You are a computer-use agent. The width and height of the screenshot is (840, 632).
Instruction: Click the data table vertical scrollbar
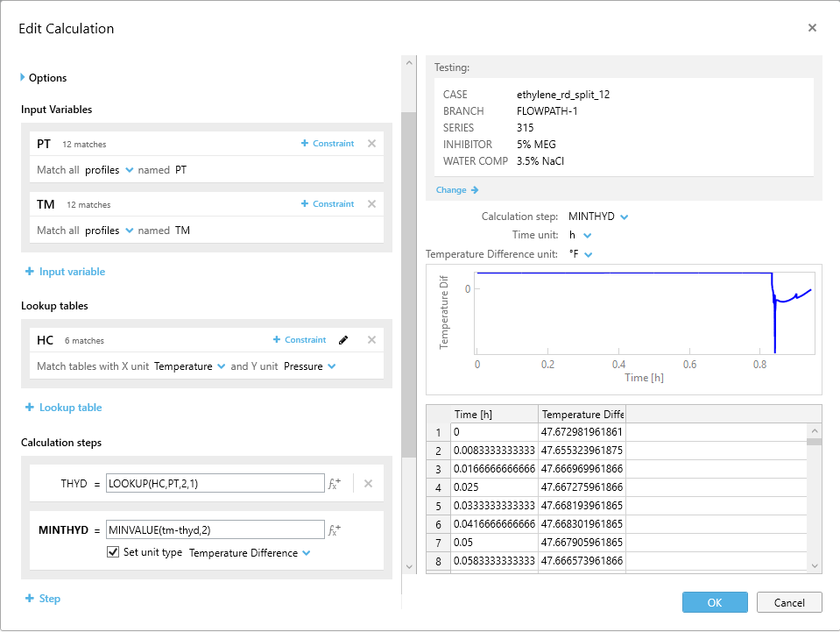click(814, 500)
